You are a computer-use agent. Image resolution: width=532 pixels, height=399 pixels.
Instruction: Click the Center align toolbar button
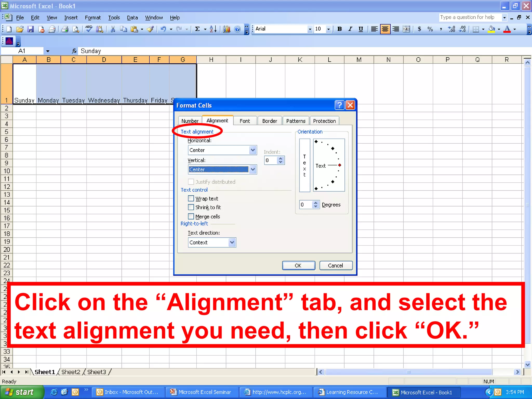pos(385,29)
